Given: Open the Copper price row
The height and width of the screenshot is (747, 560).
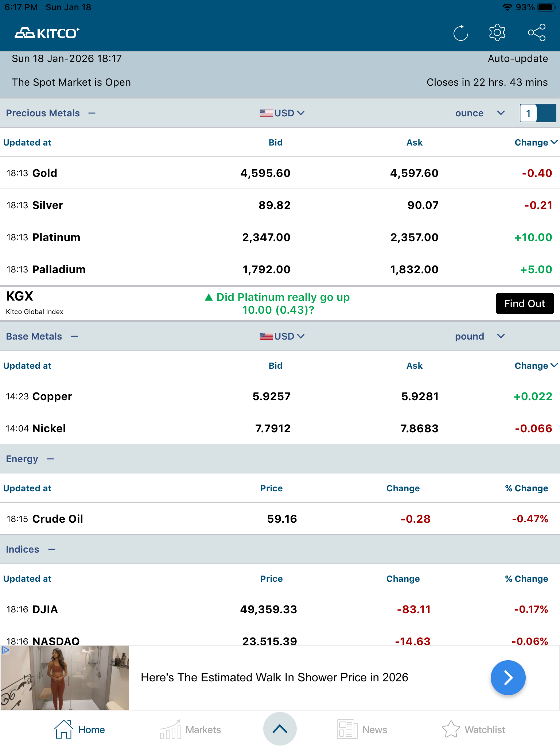Looking at the screenshot, I should coord(280,396).
